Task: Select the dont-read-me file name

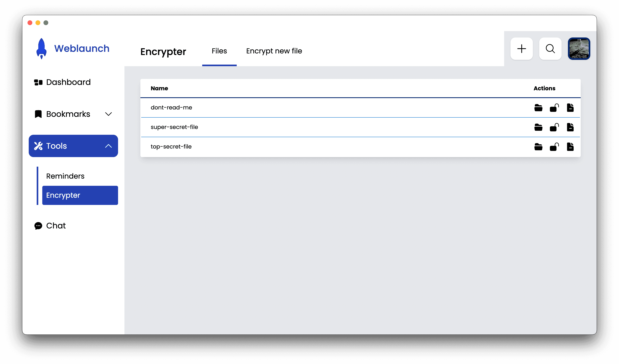Action: (x=171, y=108)
